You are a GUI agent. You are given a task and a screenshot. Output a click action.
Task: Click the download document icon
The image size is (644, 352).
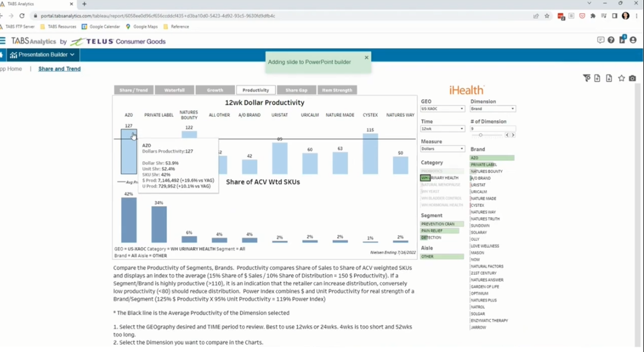click(x=609, y=78)
